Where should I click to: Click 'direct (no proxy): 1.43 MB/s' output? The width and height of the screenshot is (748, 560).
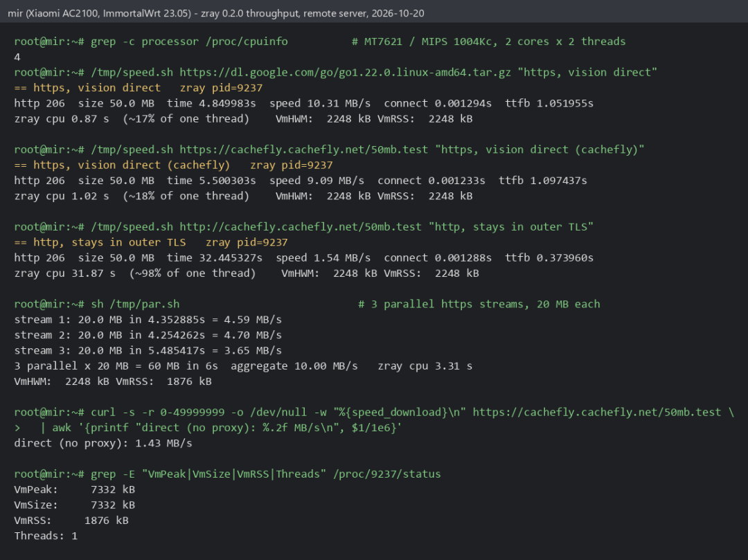coord(103,443)
